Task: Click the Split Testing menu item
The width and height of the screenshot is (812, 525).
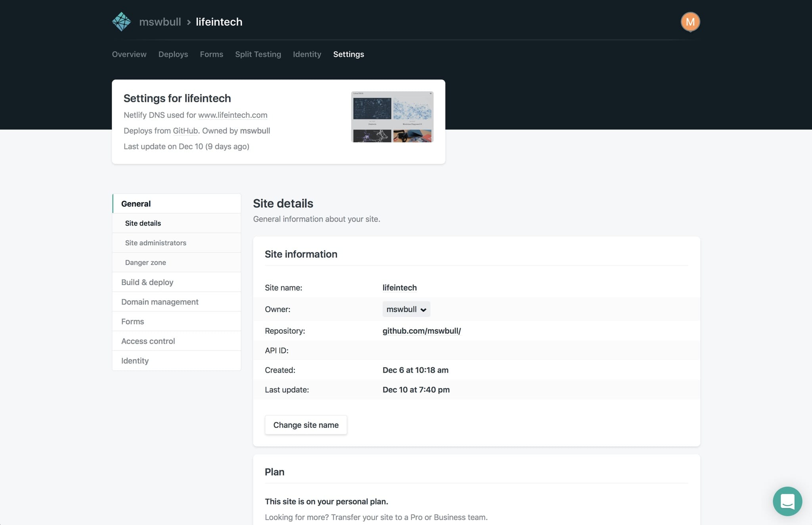Action: pos(258,53)
